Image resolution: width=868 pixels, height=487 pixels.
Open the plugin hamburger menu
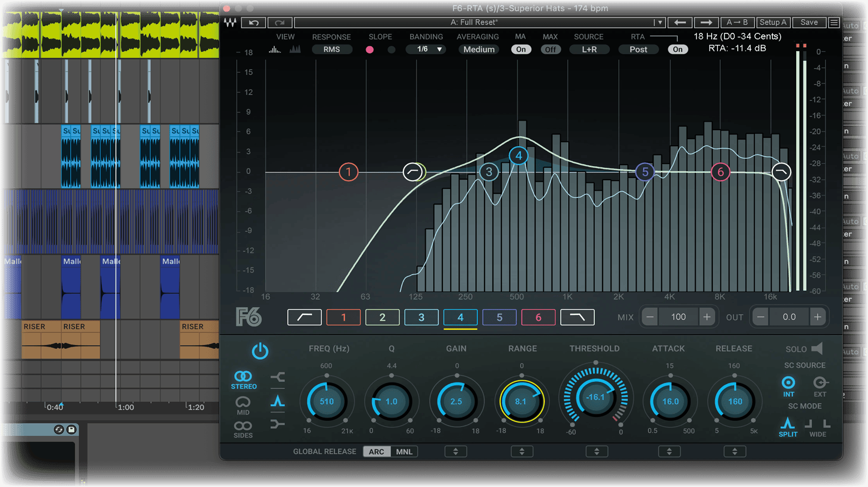click(x=834, y=22)
